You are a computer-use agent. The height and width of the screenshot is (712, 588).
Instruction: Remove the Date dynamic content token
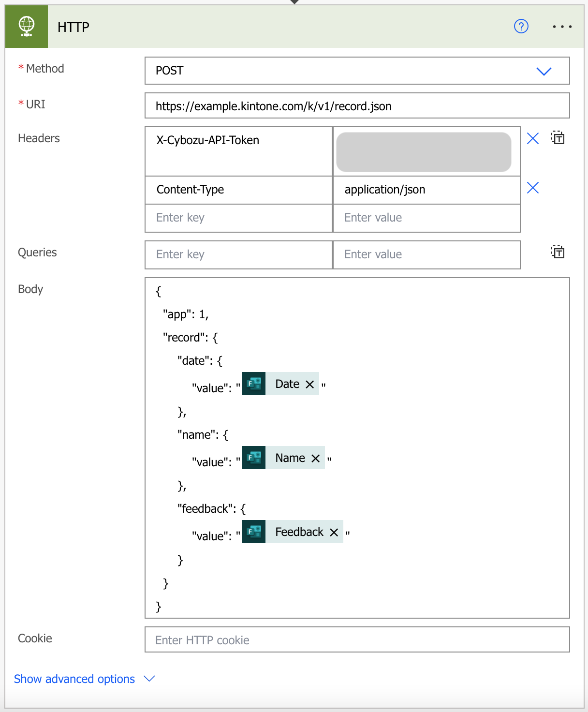pos(310,384)
